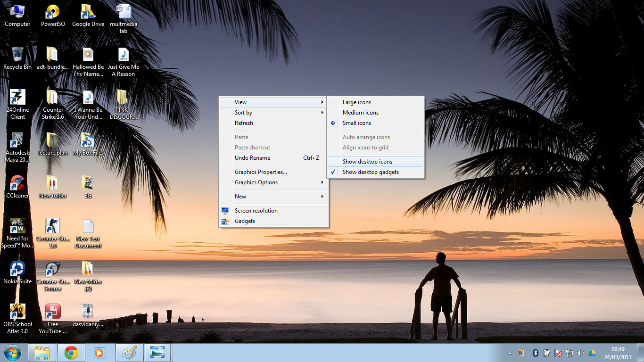Screen dimensions: 644x362
Task: Choose Medium icons view option
Action: (x=376, y=113)
